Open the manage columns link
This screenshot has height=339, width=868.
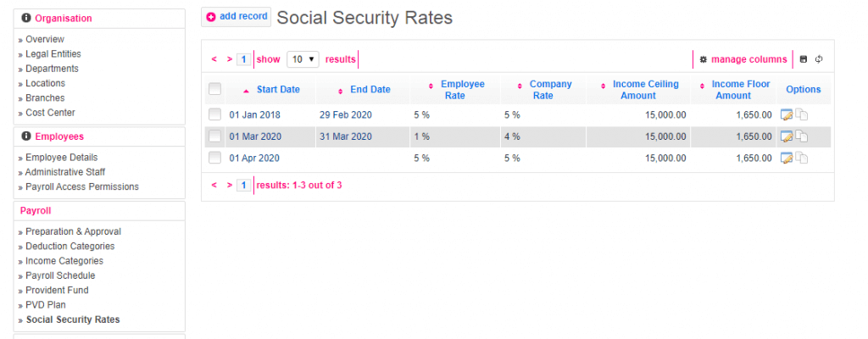[748, 59]
